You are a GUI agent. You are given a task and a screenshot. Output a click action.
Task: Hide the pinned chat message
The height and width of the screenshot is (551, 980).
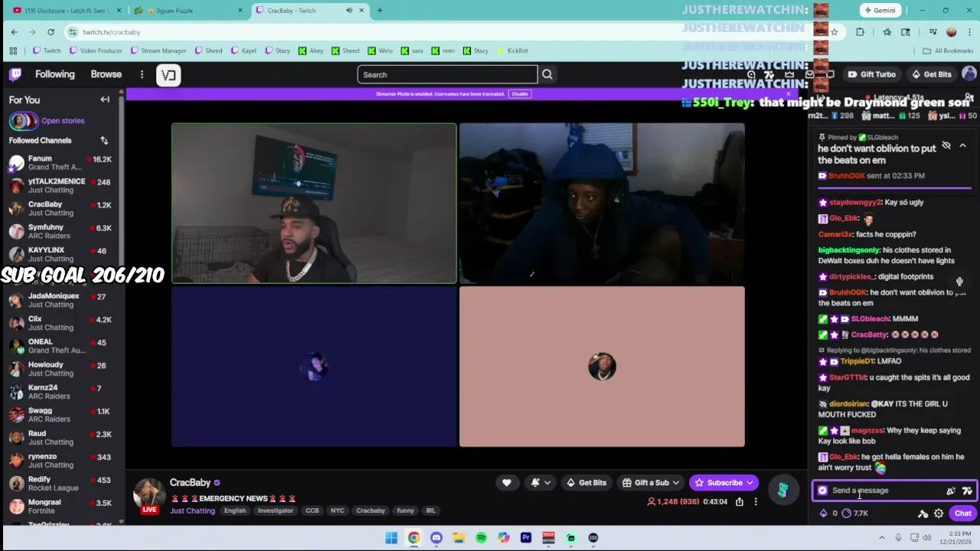coord(946,145)
